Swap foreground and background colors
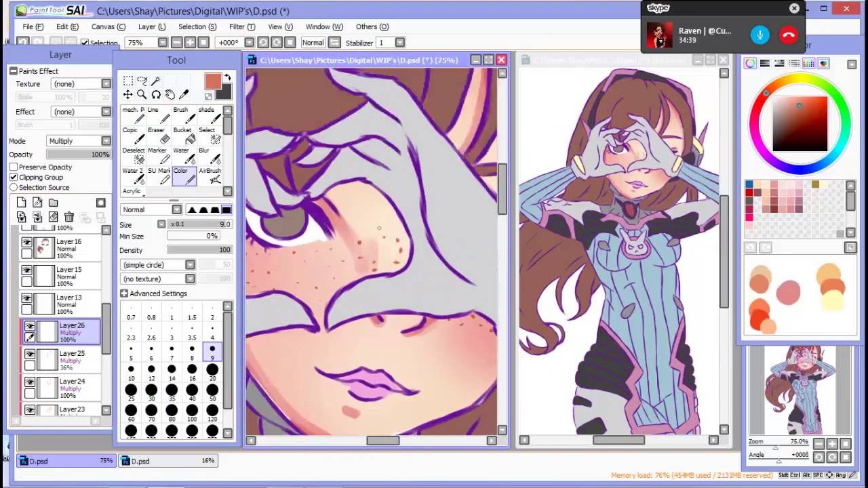Screen dimensions: 868x488 tap(228, 78)
